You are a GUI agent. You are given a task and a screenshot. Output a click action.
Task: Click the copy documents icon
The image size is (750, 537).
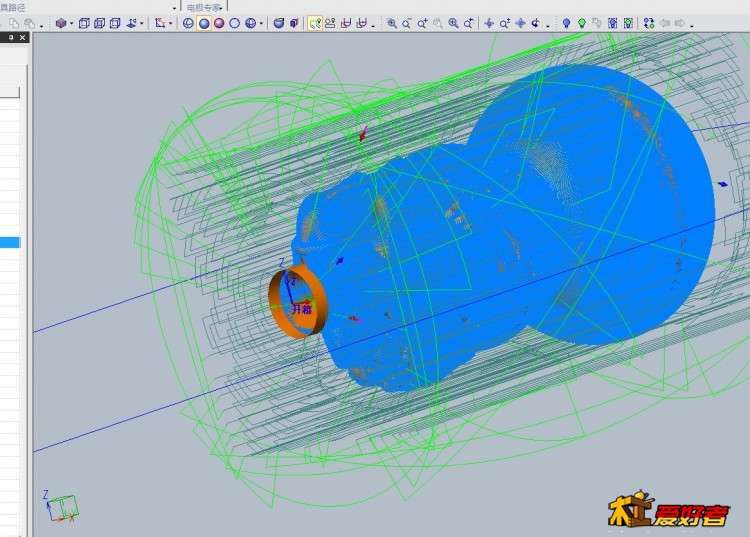(14, 23)
